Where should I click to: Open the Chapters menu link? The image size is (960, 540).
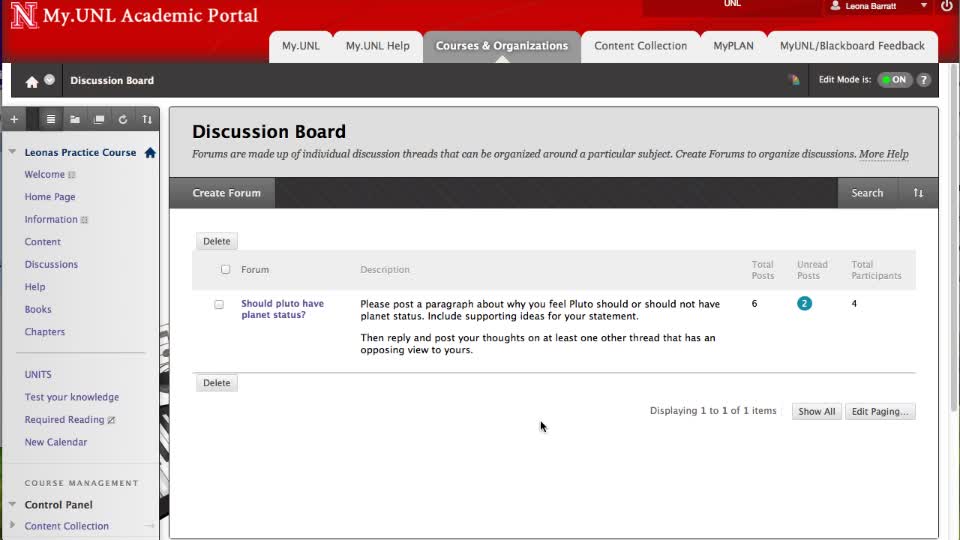(45, 332)
